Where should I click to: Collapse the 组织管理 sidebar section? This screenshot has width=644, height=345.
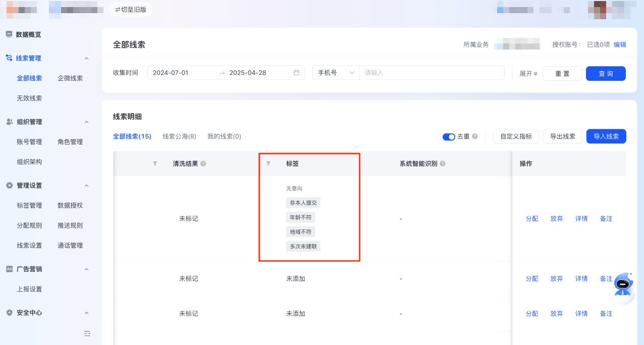tap(86, 121)
